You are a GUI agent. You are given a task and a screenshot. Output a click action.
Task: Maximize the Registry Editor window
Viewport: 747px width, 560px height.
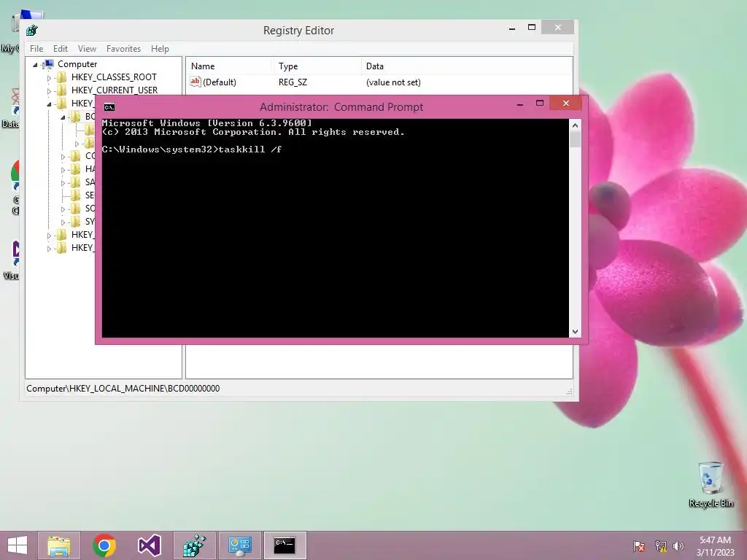(532, 28)
